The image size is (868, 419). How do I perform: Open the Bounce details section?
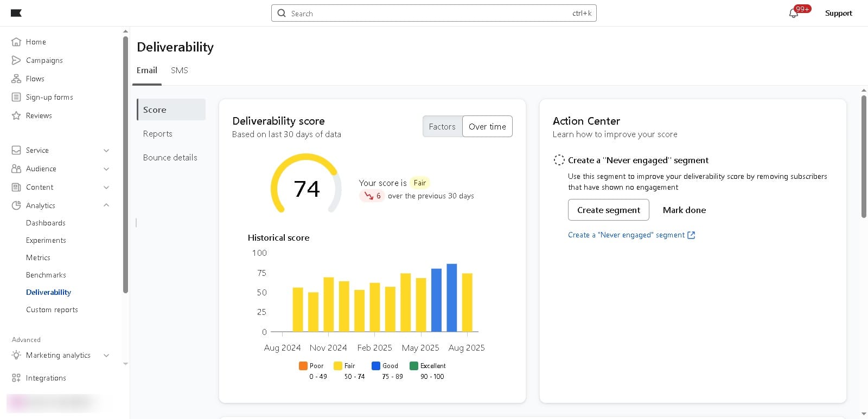pyautogui.click(x=170, y=157)
